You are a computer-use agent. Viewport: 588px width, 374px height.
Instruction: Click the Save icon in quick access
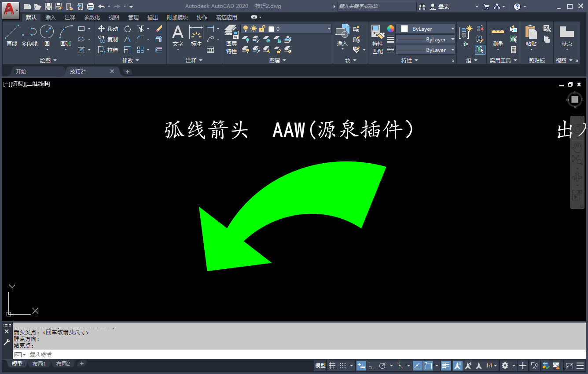click(48, 6)
